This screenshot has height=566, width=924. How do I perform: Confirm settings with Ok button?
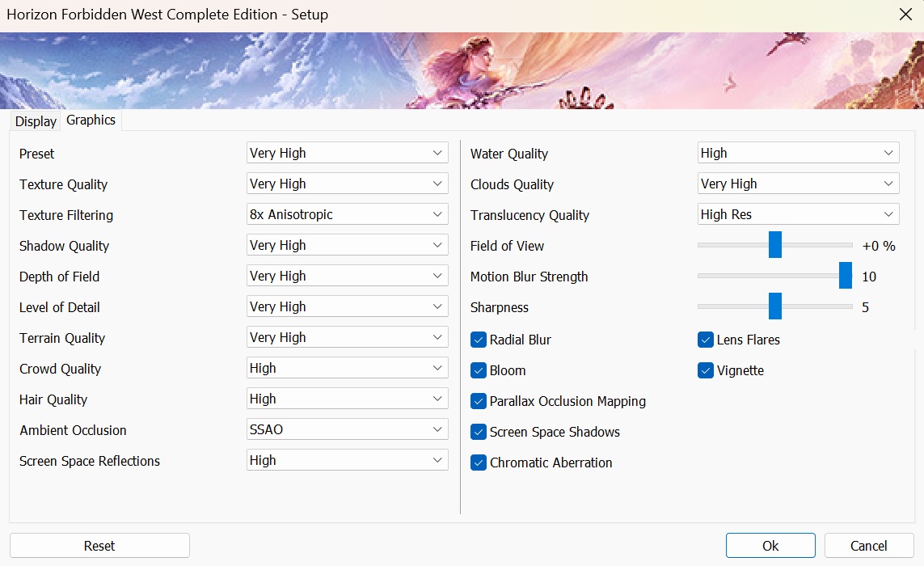(x=770, y=546)
